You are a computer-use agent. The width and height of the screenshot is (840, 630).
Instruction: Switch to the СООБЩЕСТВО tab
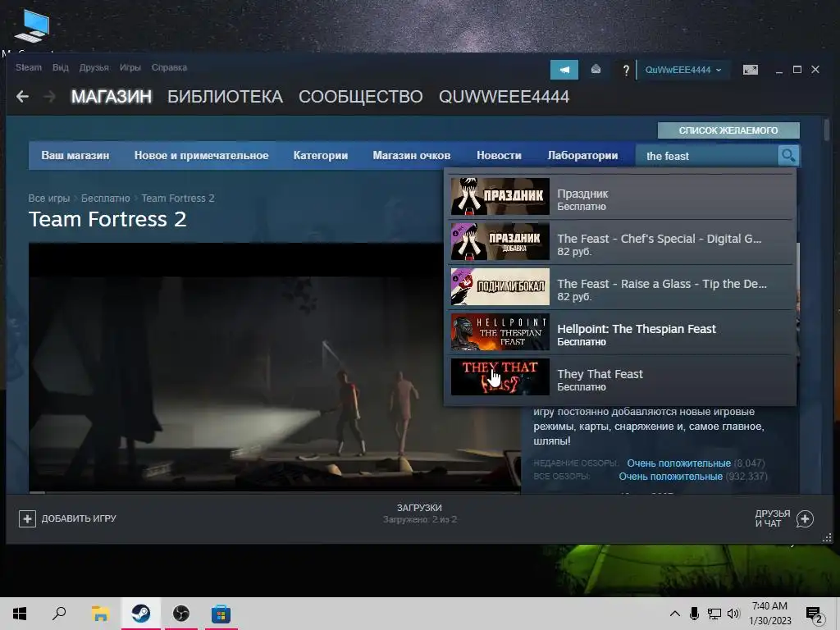pyautogui.click(x=361, y=97)
